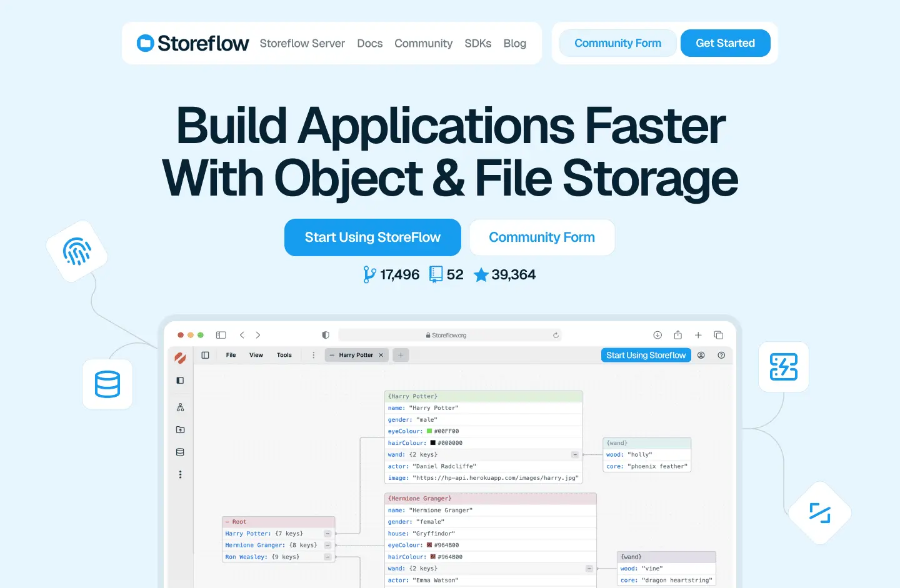
Task: Click Start Using StoreFlow hero button
Action: (x=372, y=237)
